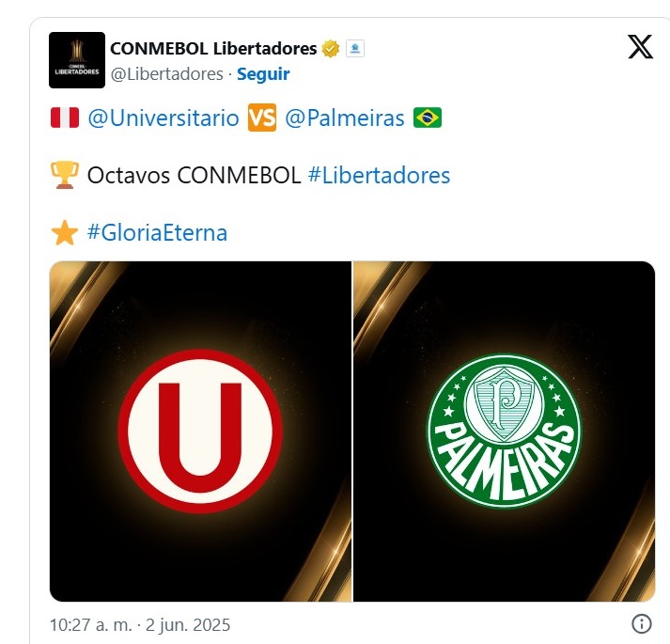This screenshot has width=670, height=644.
Task: Open the @Universitario mention
Action: coord(164,118)
